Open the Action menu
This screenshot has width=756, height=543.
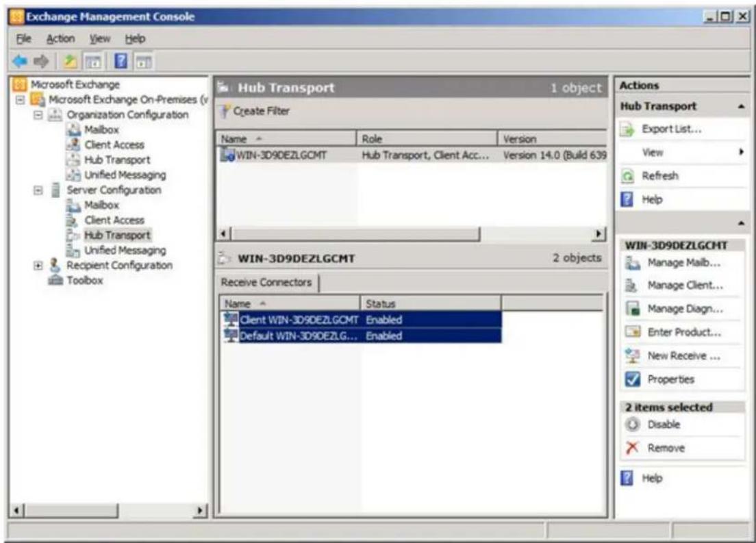60,38
